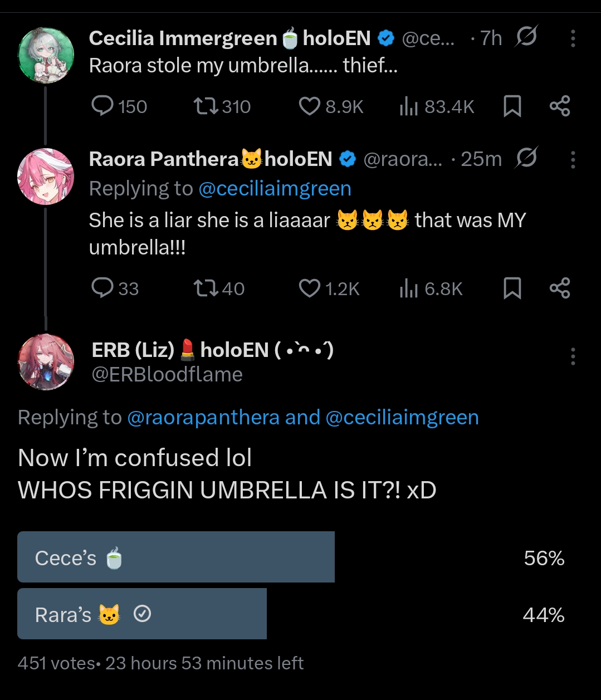Open ERB Liz's profile avatar
Screen dimensions: 601x700
point(46,362)
